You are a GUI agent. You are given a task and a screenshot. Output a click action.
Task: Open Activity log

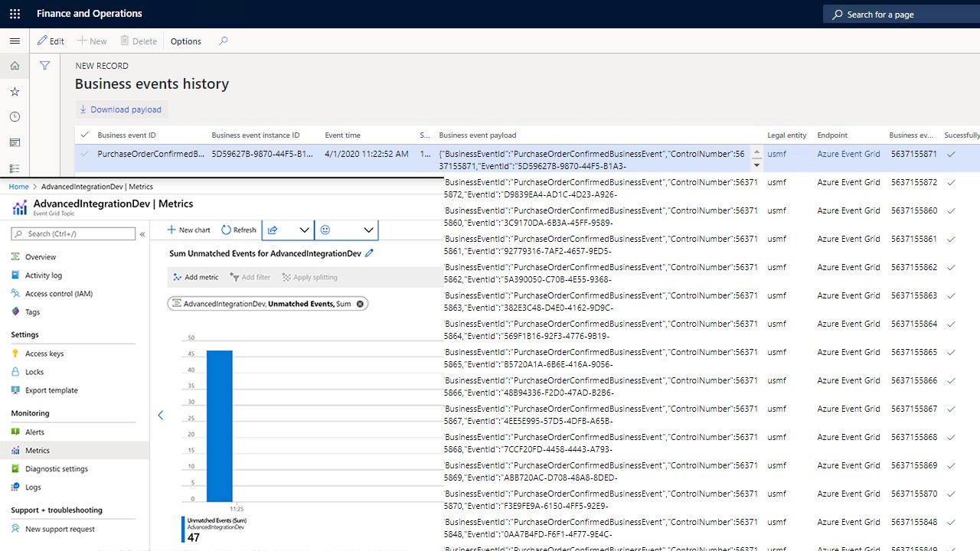tap(43, 275)
